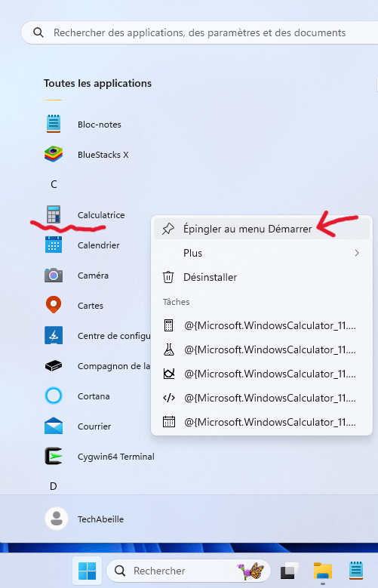The image size is (378, 588).
Task: Click the BlueStacks X label
Action: pos(103,155)
